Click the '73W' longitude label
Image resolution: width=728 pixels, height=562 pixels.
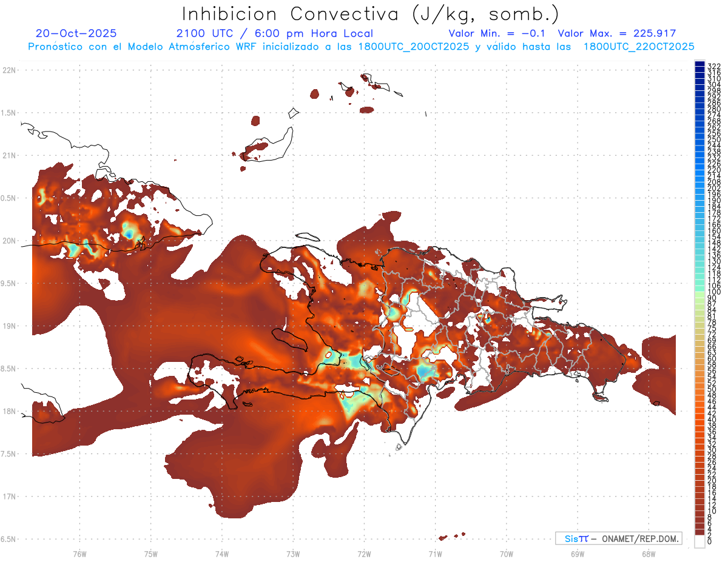(x=293, y=554)
